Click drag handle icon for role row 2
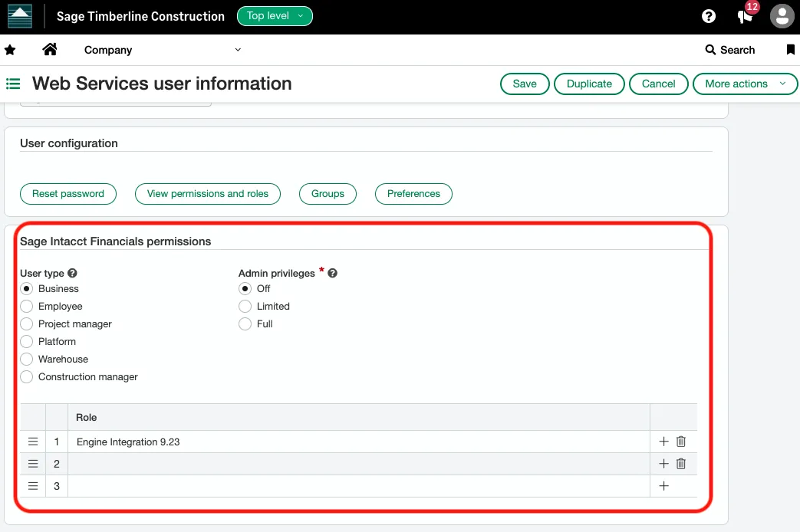The width and height of the screenshot is (800, 532). [x=33, y=464]
